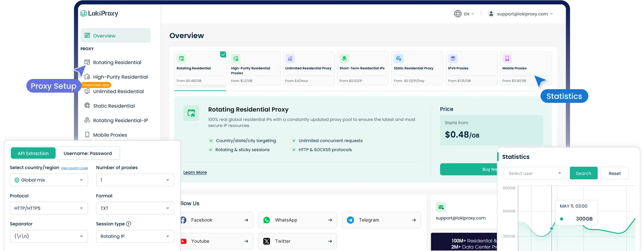Click the chart data point at MAY 11
The width and height of the screenshot is (644, 251).
552,229
